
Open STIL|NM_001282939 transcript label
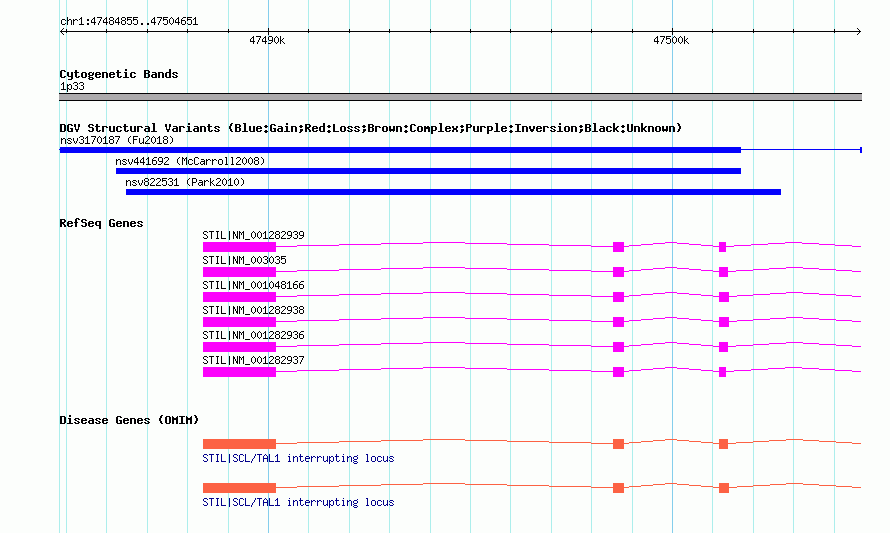(x=253, y=235)
